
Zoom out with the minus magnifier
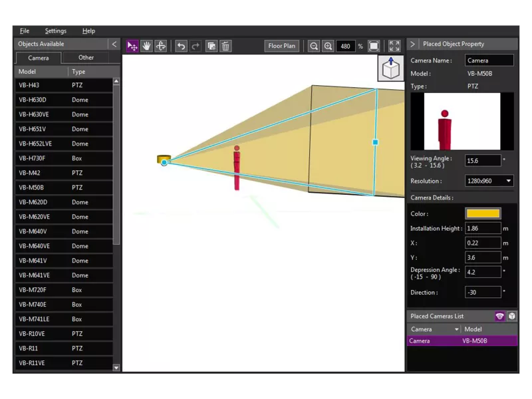coord(314,46)
